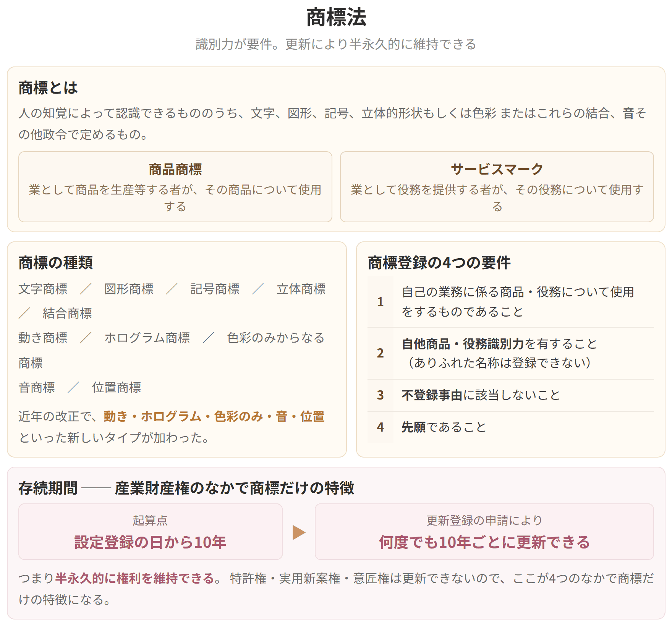Screen dimensions: 672x626
Task: Click 何度でも10年ごとに更新できる text
Action: click(484, 542)
